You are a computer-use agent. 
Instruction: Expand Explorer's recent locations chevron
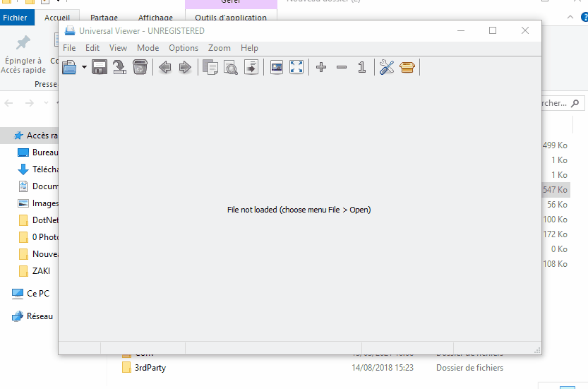point(46,103)
